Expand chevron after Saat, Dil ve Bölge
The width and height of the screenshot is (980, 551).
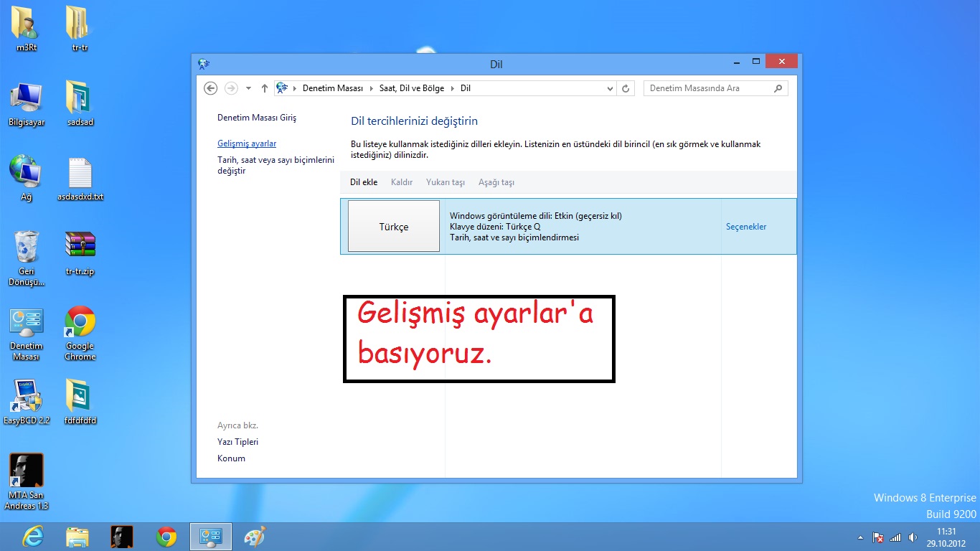click(453, 88)
